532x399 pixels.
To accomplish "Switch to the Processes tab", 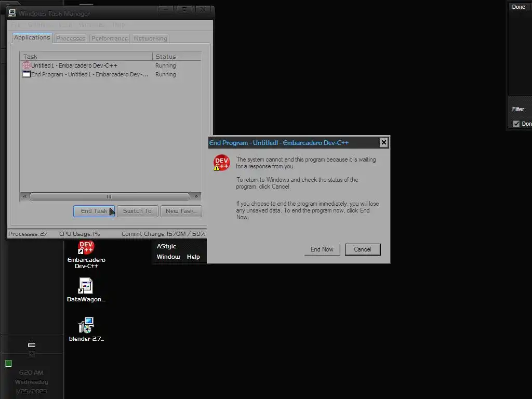I will (71, 38).
